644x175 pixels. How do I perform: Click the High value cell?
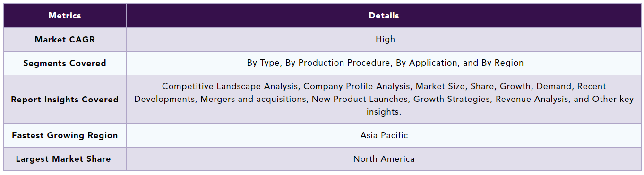[x=384, y=40]
